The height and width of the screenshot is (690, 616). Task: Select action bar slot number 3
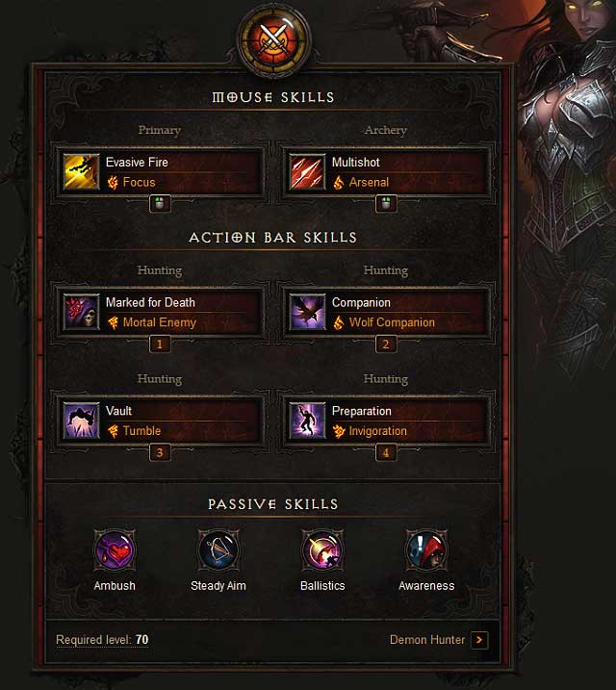(160, 452)
